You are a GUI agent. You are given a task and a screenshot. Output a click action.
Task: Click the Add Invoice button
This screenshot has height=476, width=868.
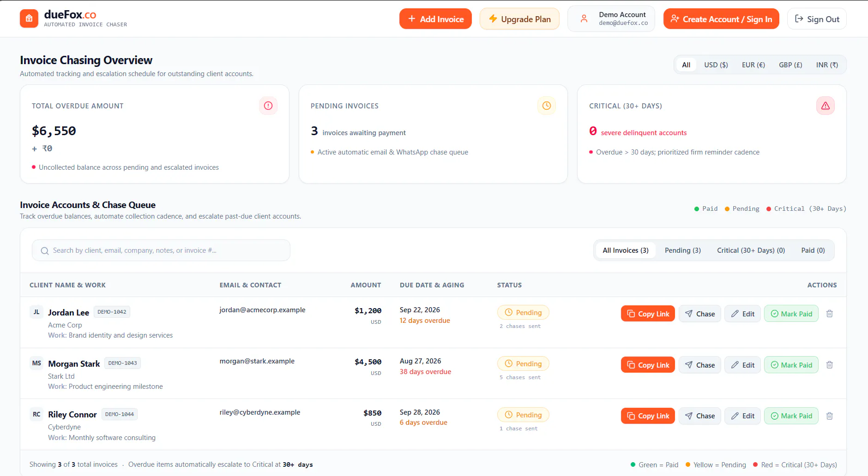click(435, 19)
